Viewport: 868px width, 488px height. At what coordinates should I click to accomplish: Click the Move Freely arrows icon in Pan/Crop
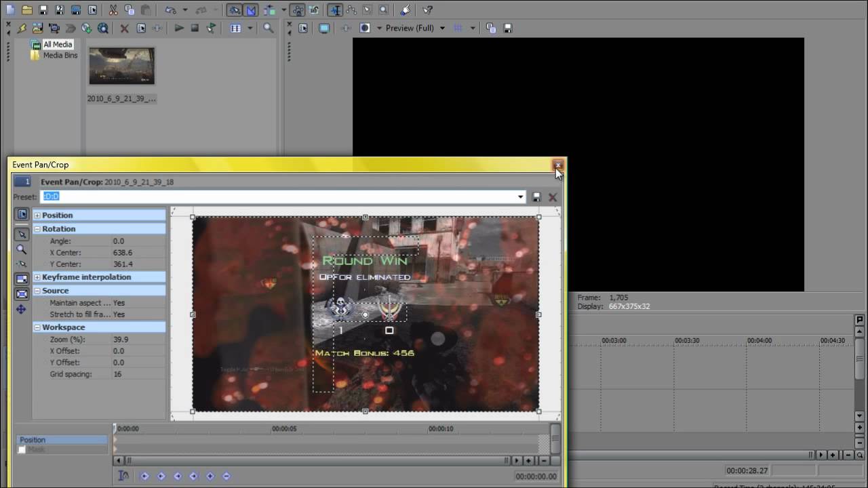point(22,309)
